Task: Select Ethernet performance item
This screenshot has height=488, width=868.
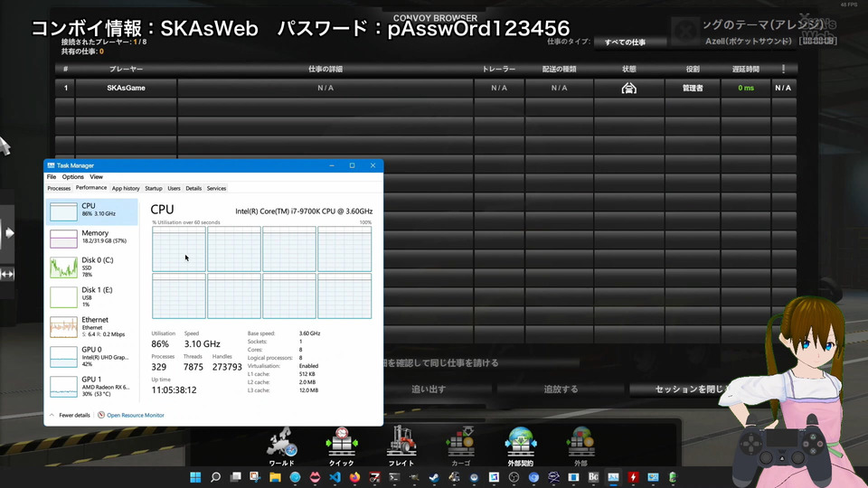Action: [91, 327]
